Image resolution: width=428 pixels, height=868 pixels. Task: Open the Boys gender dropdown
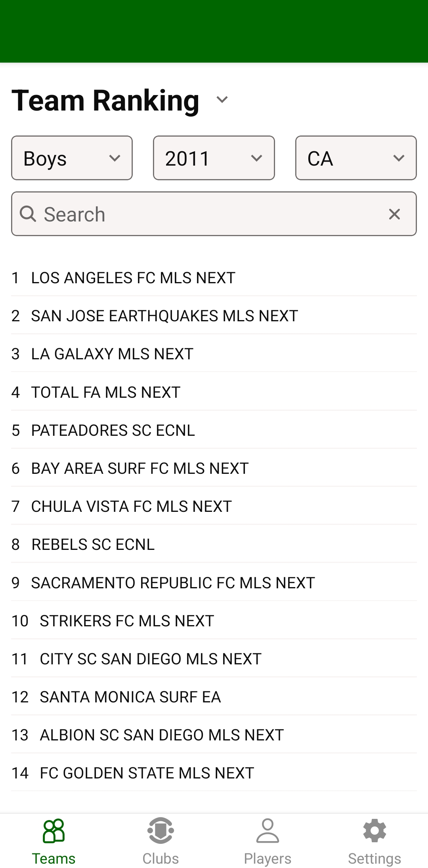[72, 158]
